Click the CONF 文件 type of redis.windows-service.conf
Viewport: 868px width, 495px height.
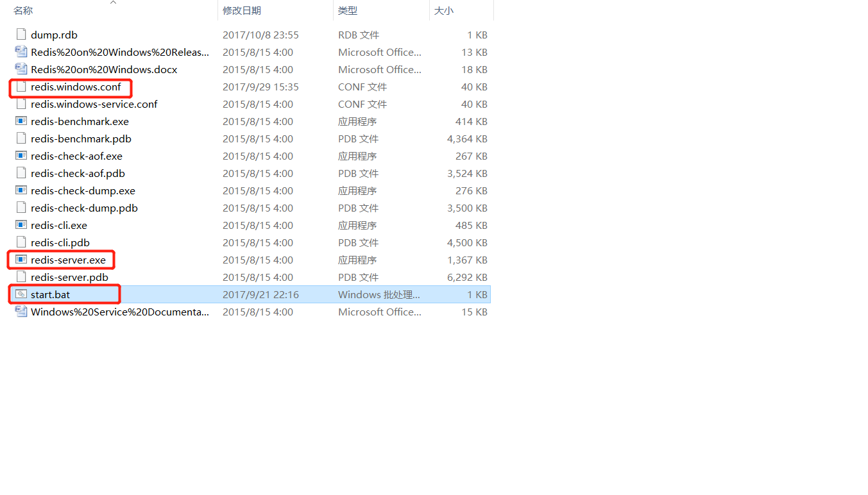point(362,104)
